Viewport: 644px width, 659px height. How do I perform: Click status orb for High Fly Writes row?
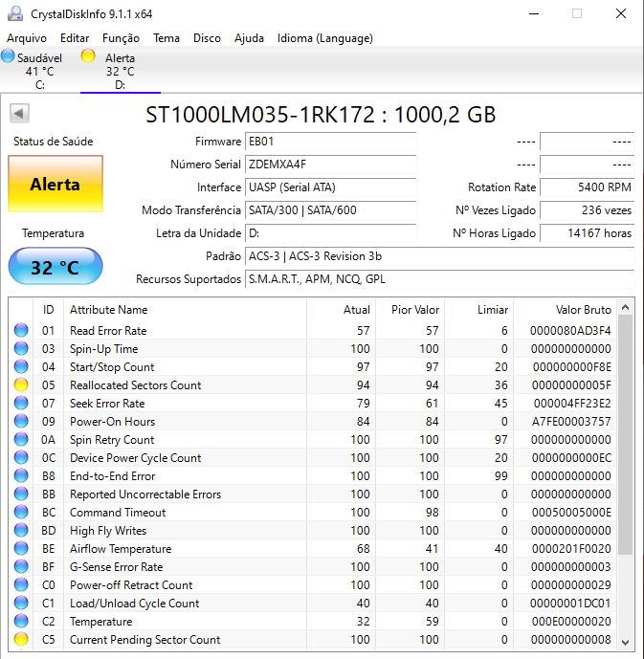(21, 530)
